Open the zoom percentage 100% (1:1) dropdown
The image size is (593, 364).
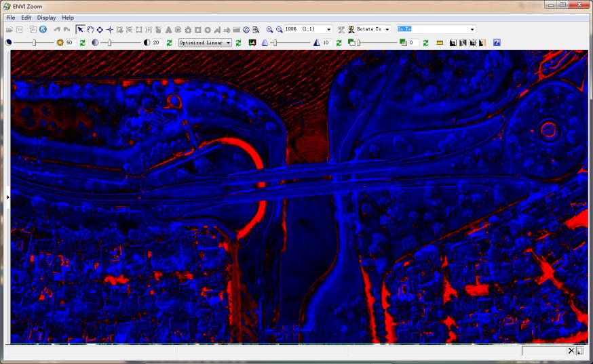329,30
